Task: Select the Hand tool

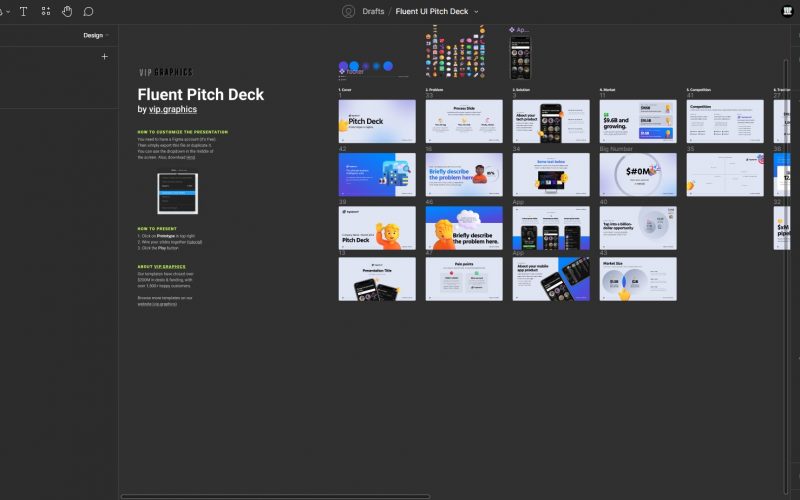Action: (x=67, y=11)
